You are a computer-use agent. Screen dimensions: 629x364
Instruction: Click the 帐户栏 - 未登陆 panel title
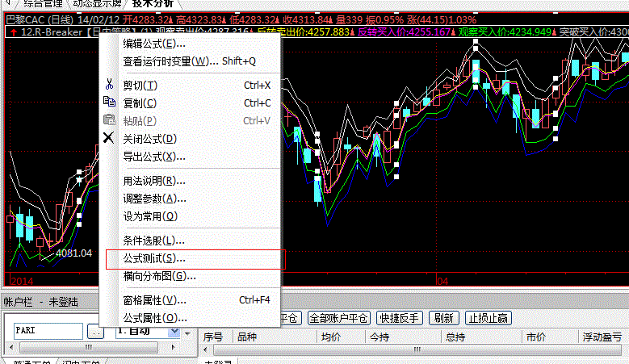click(41, 302)
